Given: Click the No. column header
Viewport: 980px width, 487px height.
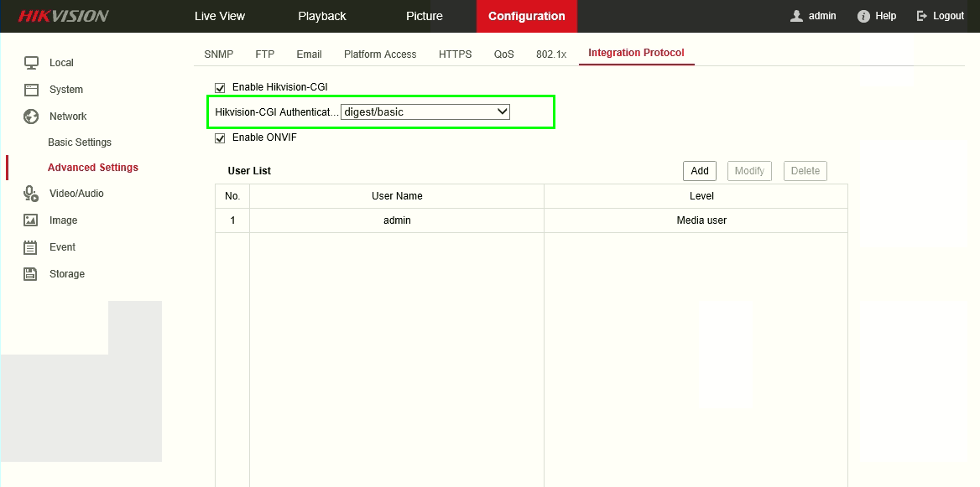Looking at the screenshot, I should point(232,196).
